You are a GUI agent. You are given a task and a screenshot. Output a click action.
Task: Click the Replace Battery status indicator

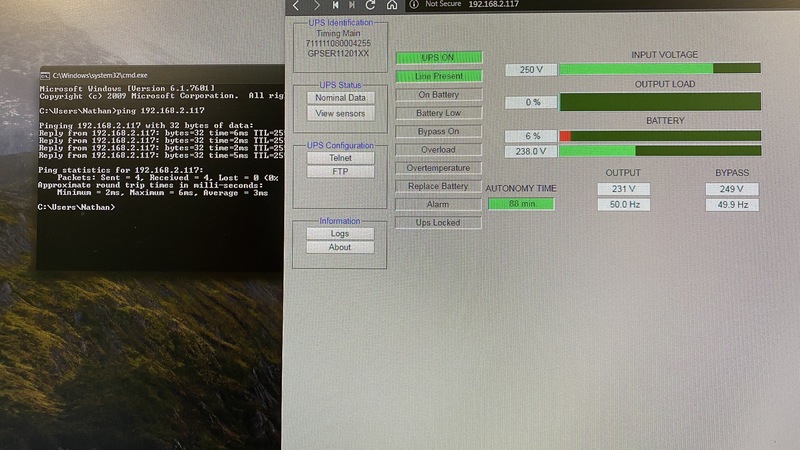tap(439, 186)
